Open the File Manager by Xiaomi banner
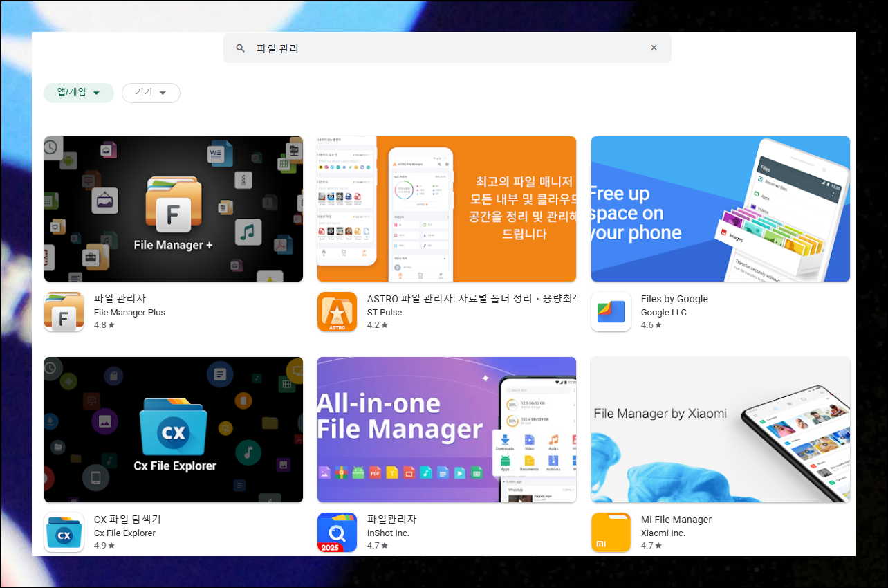Screen dimensions: 888x588 click(x=721, y=430)
